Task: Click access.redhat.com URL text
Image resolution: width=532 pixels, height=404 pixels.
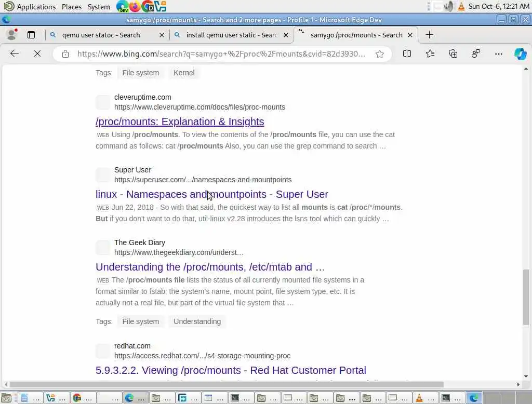Action: click(x=202, y=356)
